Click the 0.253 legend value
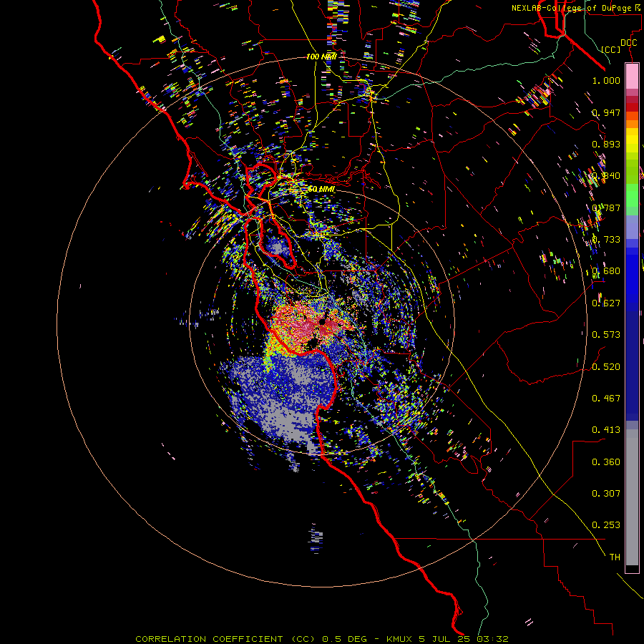Screen dimensions: 644x644 click(x=606, y=525)
